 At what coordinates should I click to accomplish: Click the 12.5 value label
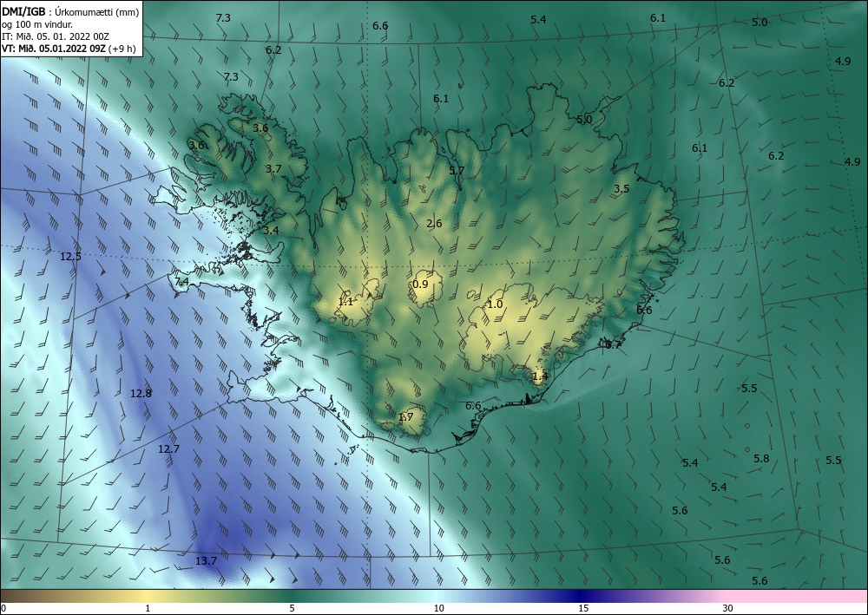[71, 256]
